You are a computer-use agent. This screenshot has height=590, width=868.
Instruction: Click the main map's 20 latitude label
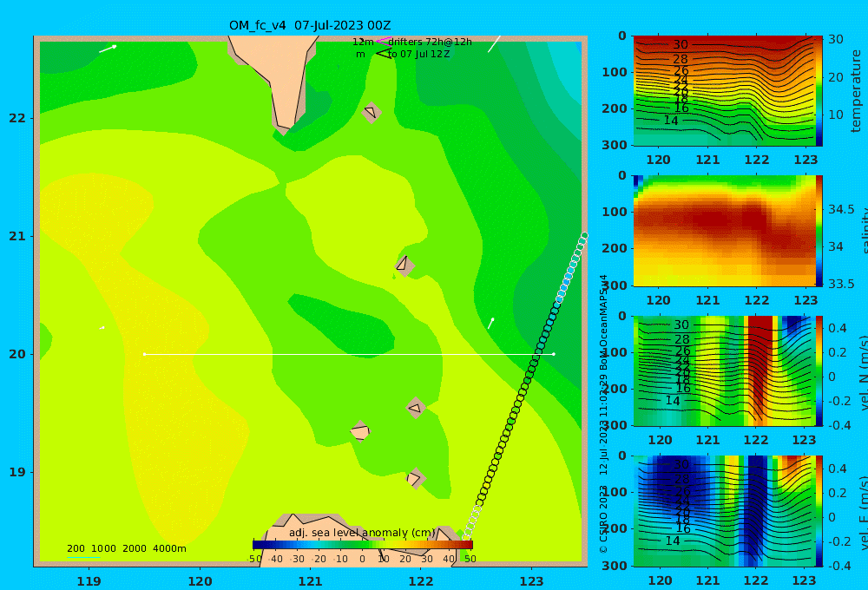click(17, 354)
